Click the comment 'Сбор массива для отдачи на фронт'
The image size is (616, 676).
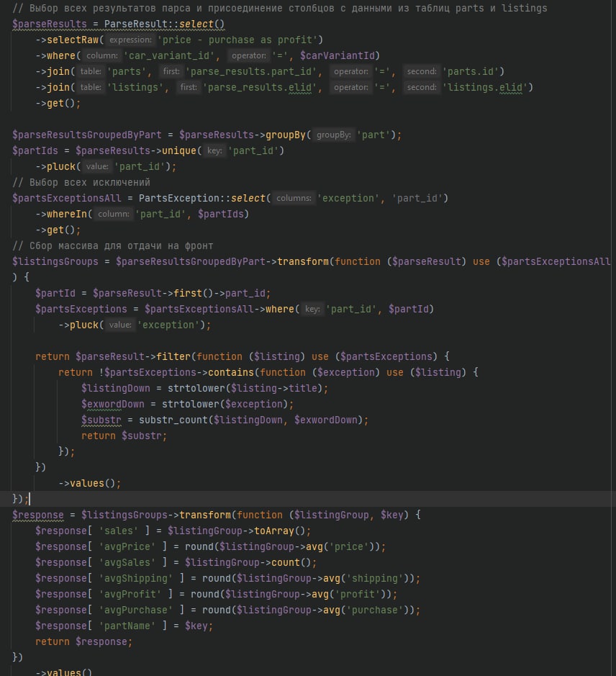tap(112, 245)
